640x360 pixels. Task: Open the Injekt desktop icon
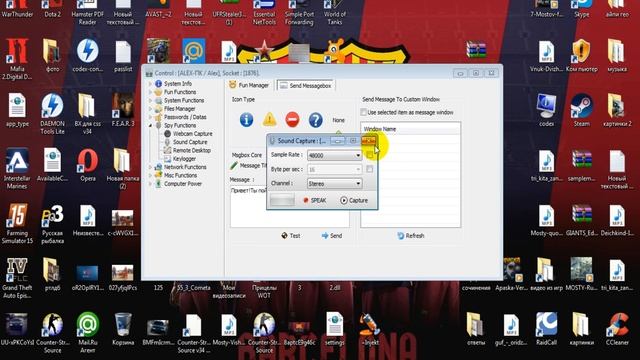(370, 329)
